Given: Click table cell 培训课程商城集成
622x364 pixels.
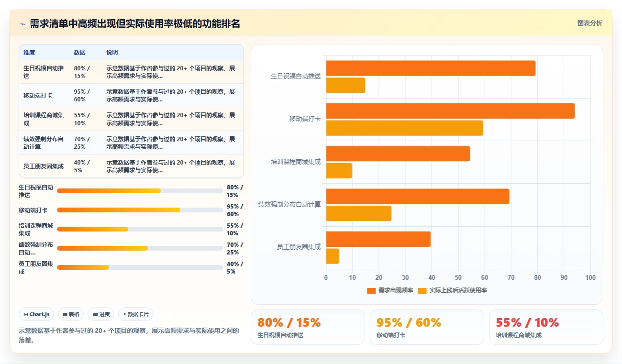Looking at the screenshot, I should pyautogui.click(x=44, y=119).
